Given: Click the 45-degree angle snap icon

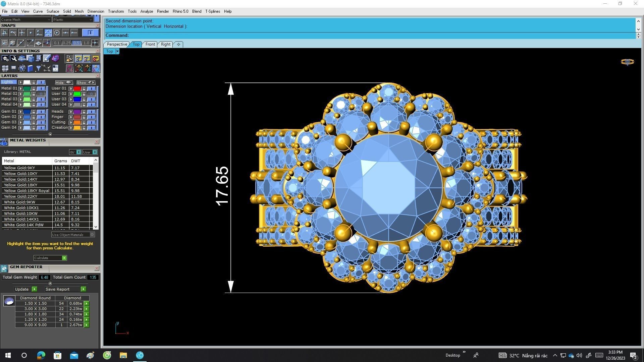Looking at the screenshot, I should 31,43.
